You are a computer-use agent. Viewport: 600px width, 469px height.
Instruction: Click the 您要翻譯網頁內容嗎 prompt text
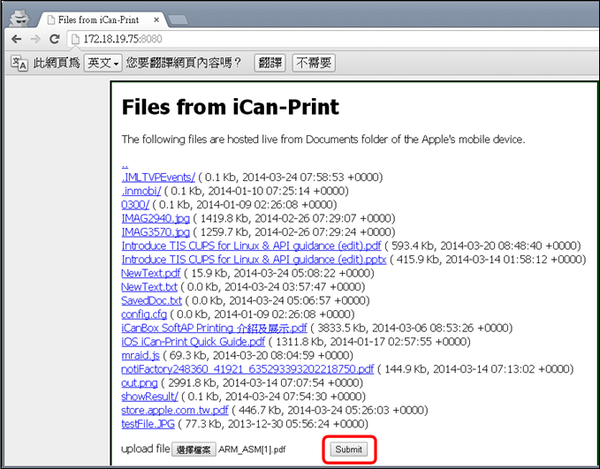[x=184, y=63]
